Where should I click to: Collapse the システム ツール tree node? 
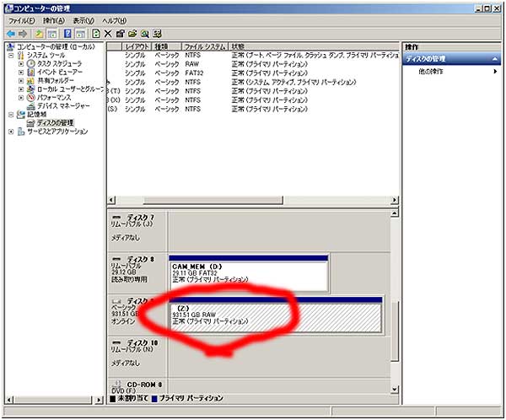tap(11, 55)
